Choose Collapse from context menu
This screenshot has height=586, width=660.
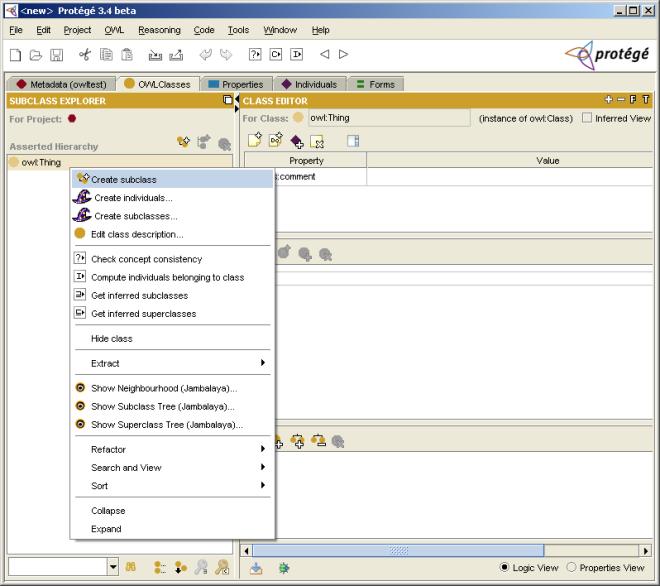coord(173,510)
